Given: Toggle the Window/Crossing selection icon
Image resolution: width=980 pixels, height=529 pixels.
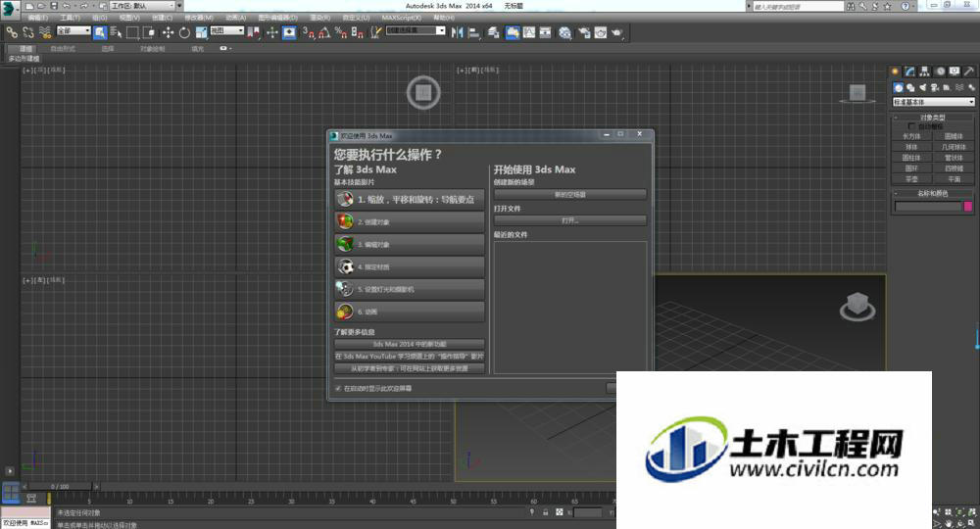Looking at the screenshot, I should point(149,32).
